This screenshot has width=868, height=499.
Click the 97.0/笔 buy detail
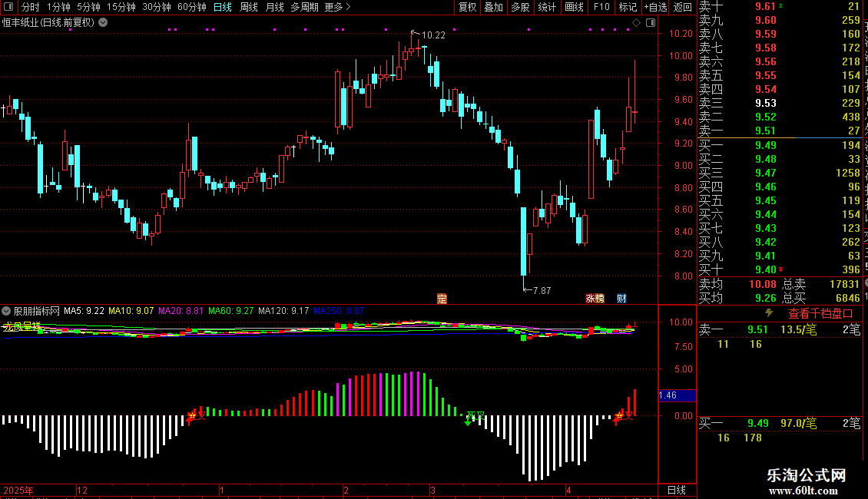(x=798, y=424)
